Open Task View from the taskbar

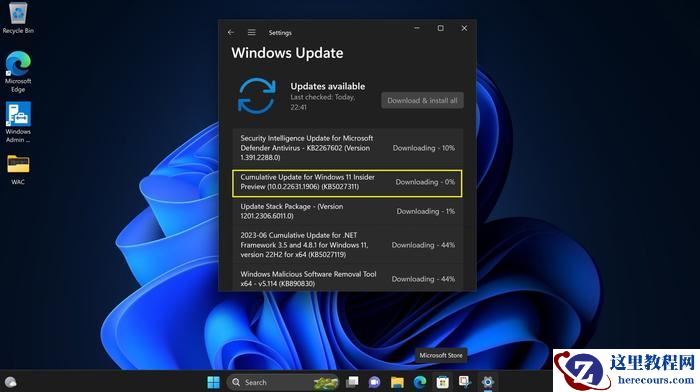(x=352, y=382)
